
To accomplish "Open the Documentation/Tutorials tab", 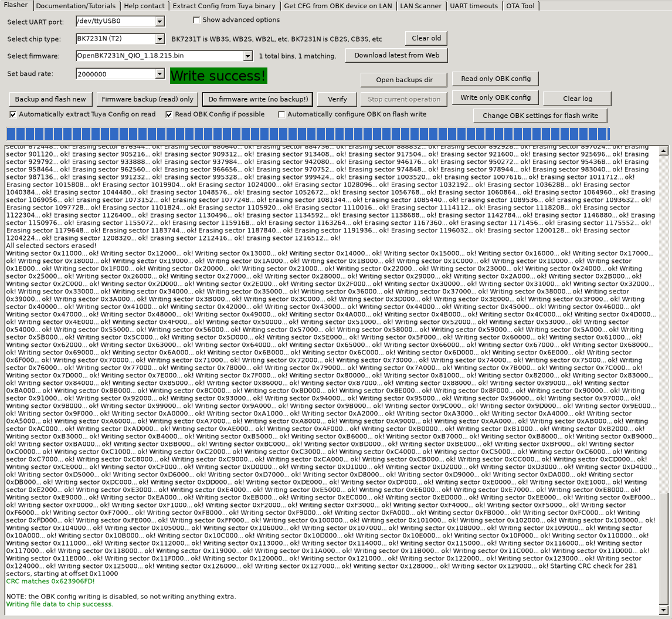I will point(76,6).
